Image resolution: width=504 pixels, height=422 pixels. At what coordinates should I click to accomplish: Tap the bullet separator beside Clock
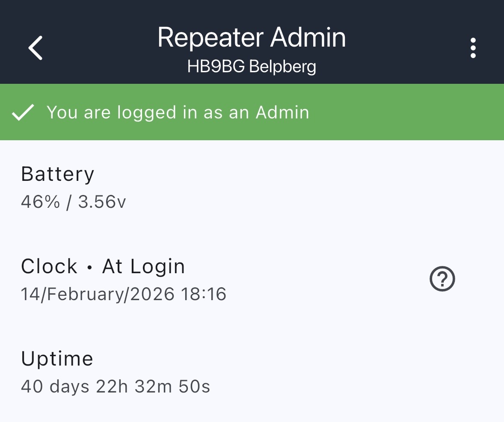click(x=90, y=267)
